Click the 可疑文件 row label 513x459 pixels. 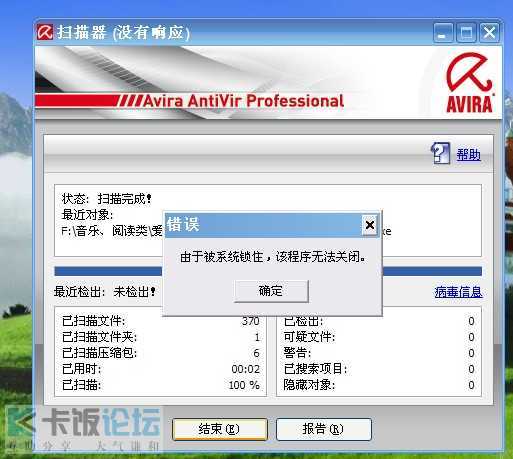point(309,337)
